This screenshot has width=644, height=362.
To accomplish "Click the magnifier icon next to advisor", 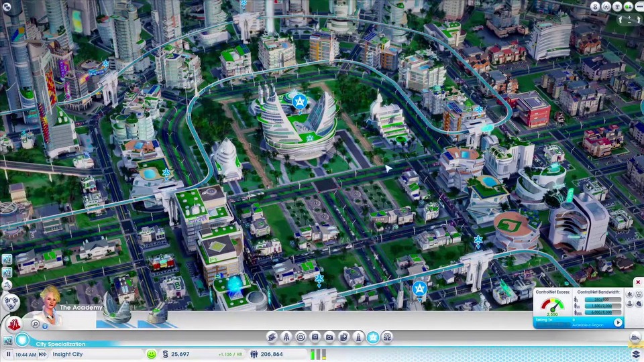I will pos(36,324).
